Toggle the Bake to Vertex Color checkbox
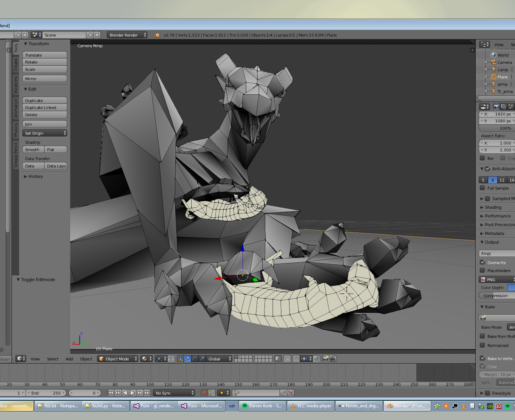Screen dimensions: 515x420 coord(482,358)
